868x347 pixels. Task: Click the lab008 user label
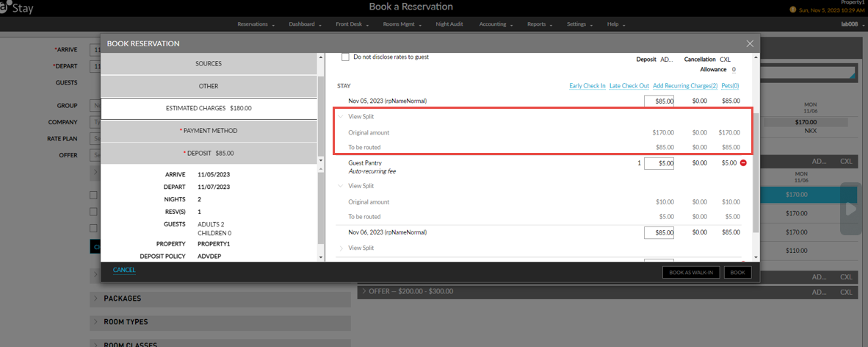point(848,24)
